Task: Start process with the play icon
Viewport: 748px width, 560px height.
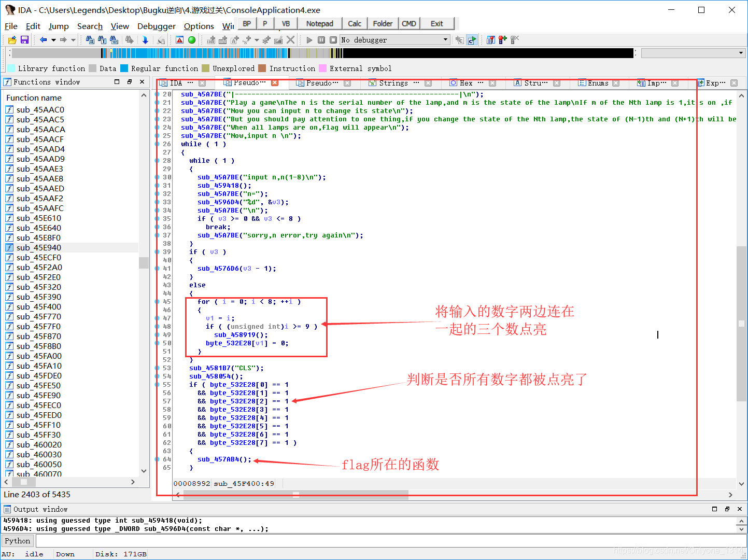Action: tap(309, 40)
